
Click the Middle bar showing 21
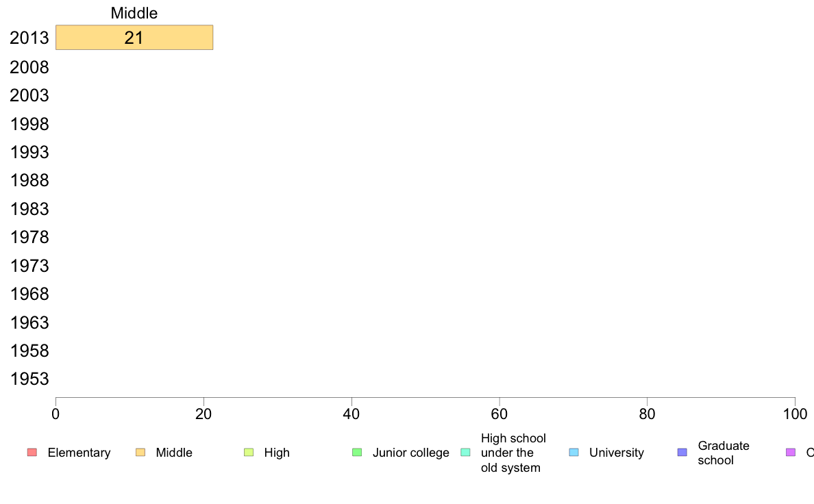[x=134, y=38]
